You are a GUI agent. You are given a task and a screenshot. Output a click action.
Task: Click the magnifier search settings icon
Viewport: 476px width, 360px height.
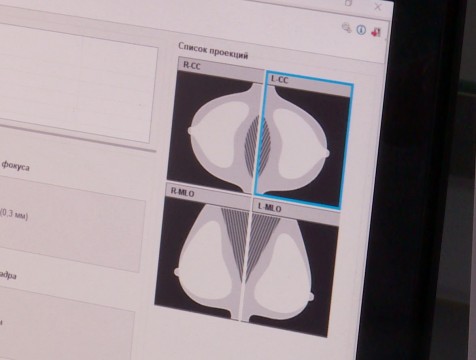tap(347, 28)
